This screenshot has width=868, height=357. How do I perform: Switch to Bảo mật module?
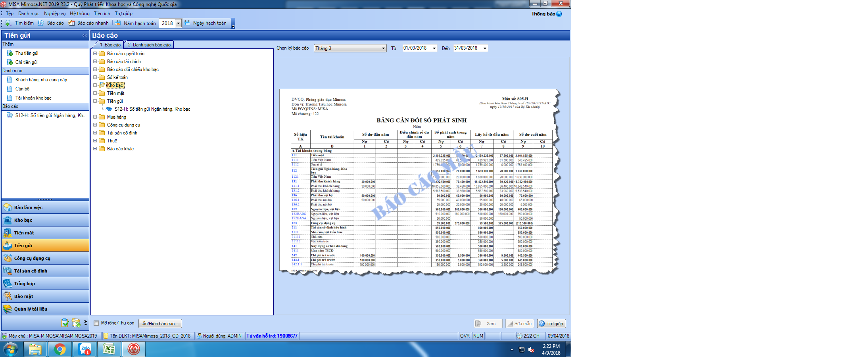pos(45,296)
